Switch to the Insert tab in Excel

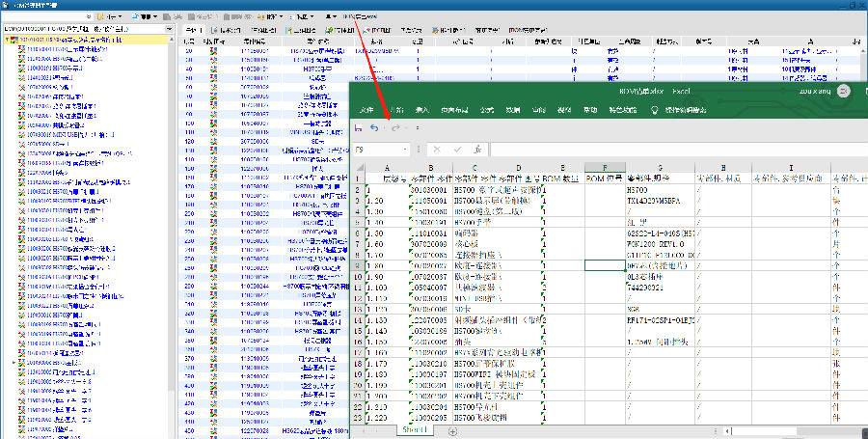point(421,110)
